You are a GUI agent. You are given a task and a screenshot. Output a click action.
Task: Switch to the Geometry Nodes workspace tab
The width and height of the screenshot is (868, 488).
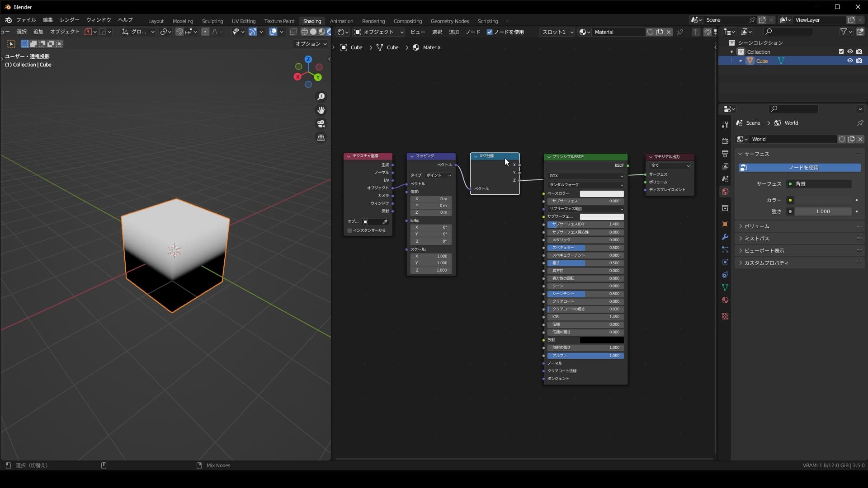[x=450, y=21]
